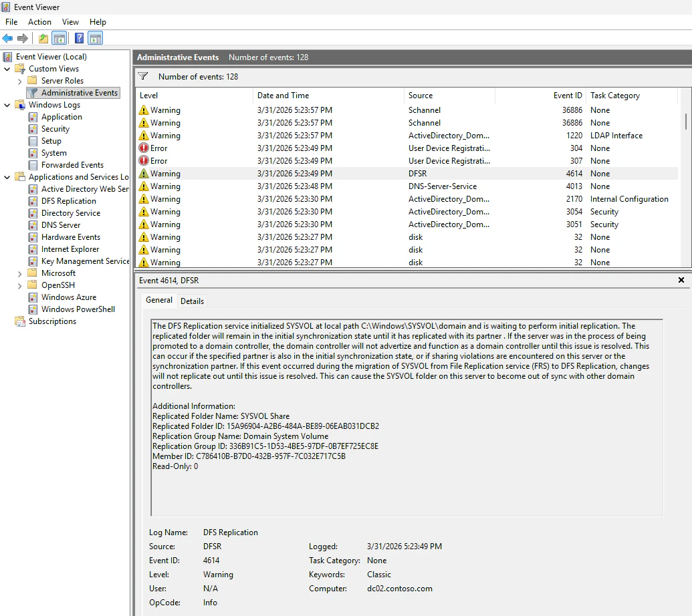Screen dimensions: 692x616
Task: Click the red error icon for event 304
Action: coord(144,148)
